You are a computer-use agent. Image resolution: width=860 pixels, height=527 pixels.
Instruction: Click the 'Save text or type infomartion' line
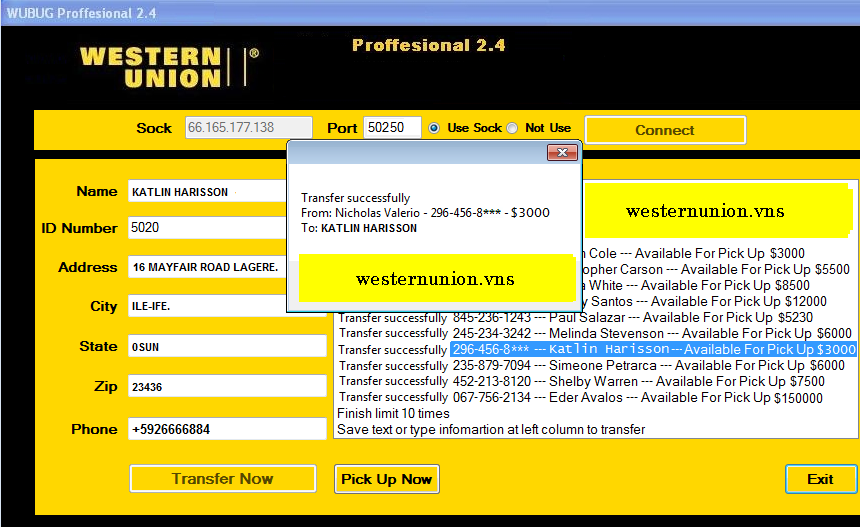pos(491,429)
